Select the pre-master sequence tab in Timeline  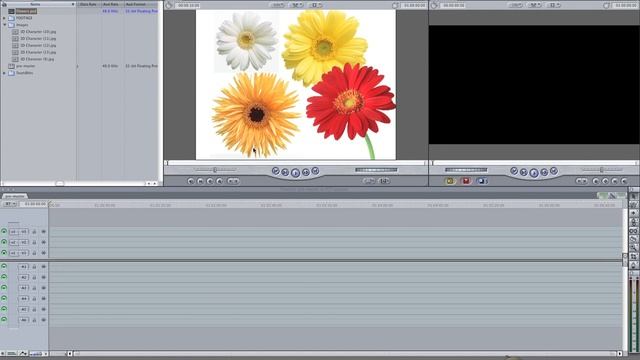coord(15,196)
